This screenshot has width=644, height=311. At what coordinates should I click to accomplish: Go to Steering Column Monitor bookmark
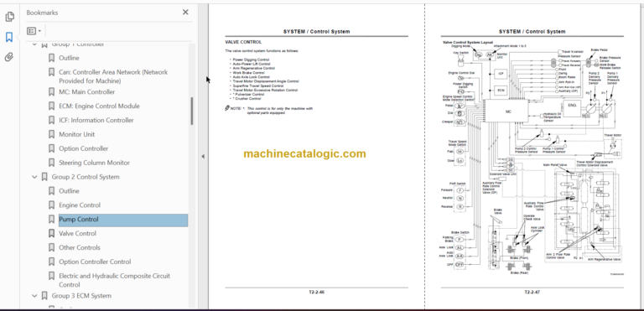coord(94,163)
